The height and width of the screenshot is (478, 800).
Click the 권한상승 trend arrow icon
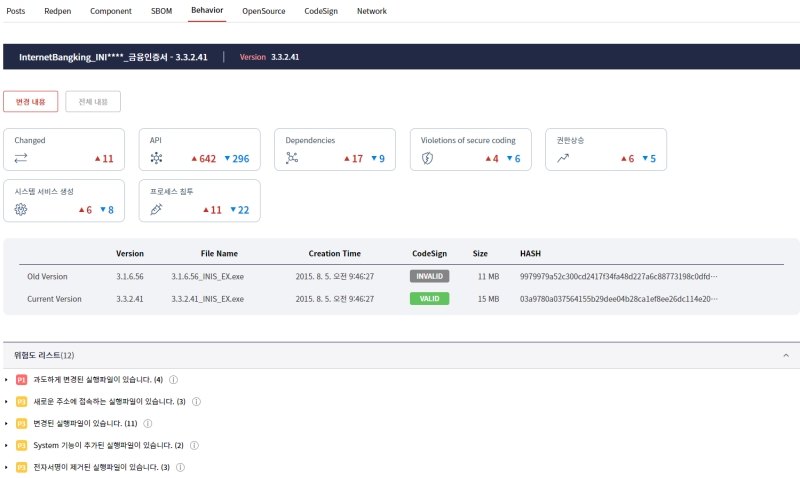563,159
